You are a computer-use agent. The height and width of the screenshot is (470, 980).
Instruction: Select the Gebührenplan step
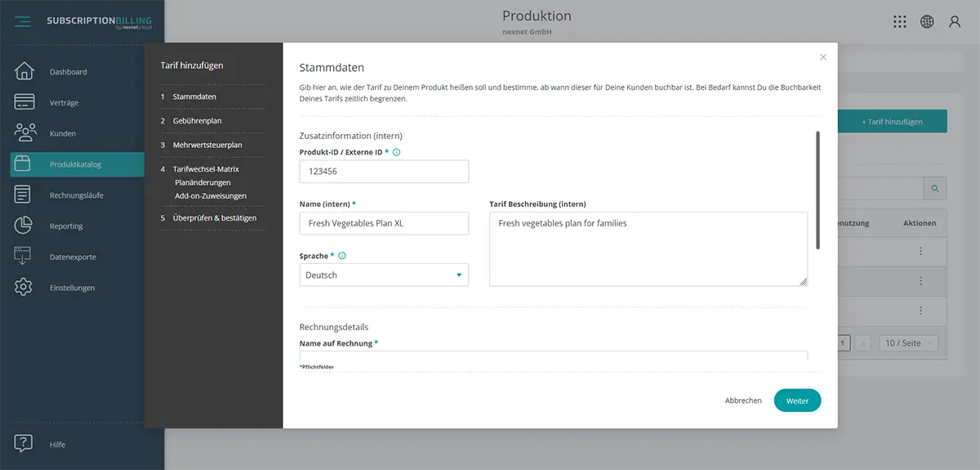197,121
